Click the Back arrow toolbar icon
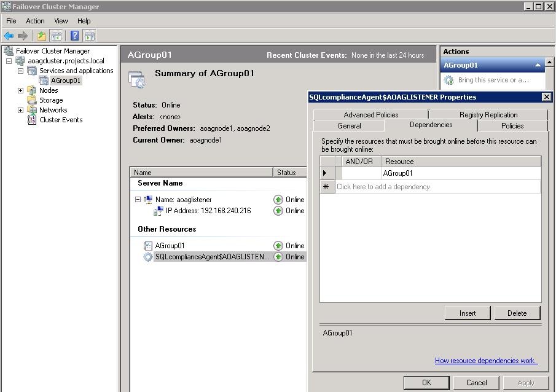This screenshot has width=556, height=392. point(9,36)
